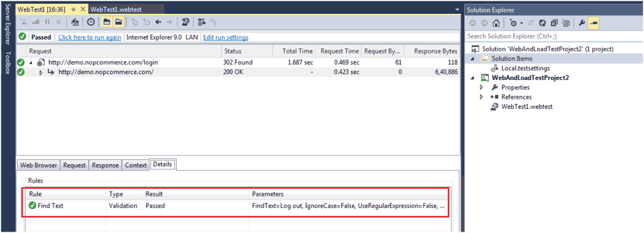Click the flask with gear icon in toolbar

(202, 22)
